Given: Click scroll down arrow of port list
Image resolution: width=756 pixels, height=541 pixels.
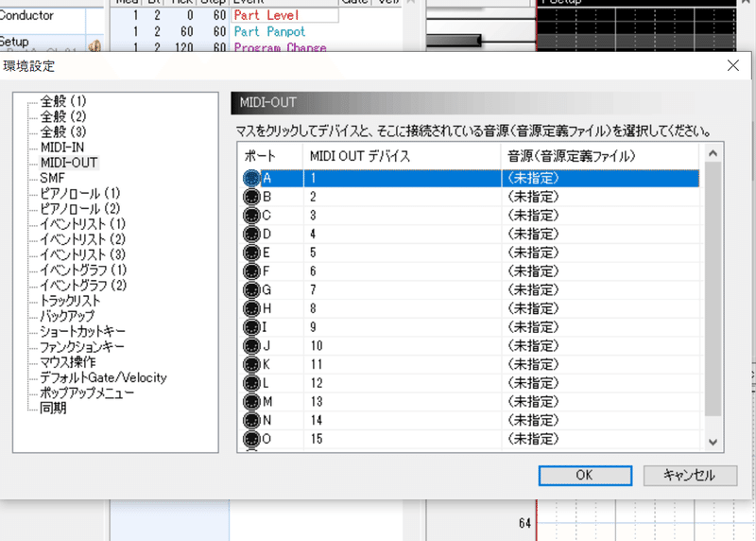Looking at the screenshot, I should [x=713, y=442].
